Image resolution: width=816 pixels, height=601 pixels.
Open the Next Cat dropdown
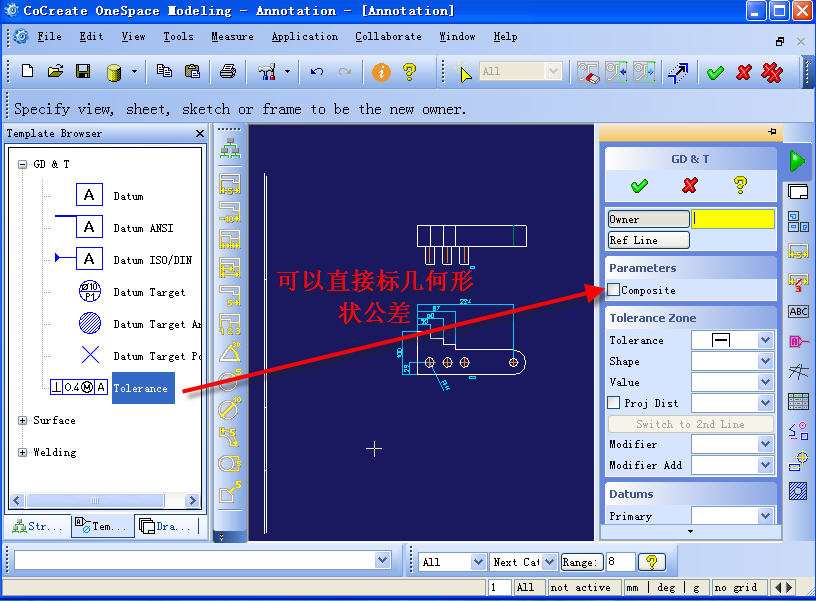click(x=550, y=561)
